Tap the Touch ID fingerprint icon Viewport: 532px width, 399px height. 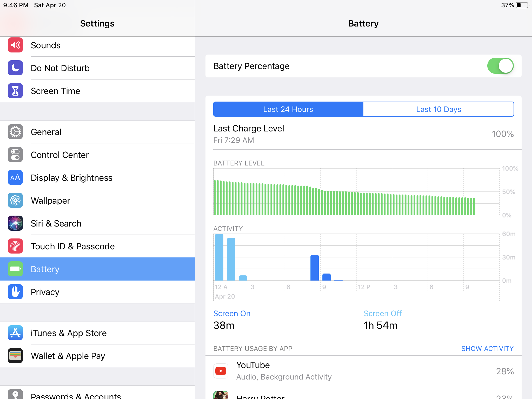[15, 246]
